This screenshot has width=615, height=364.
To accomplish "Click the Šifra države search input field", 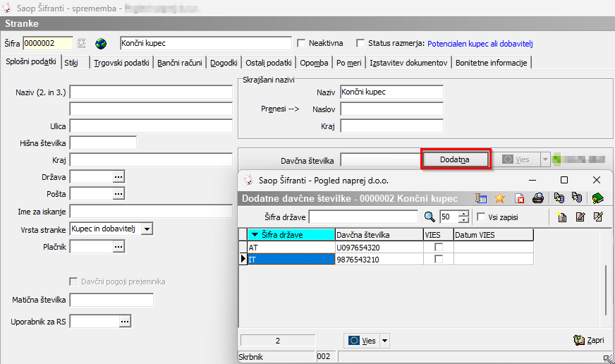I will [364, 217].
